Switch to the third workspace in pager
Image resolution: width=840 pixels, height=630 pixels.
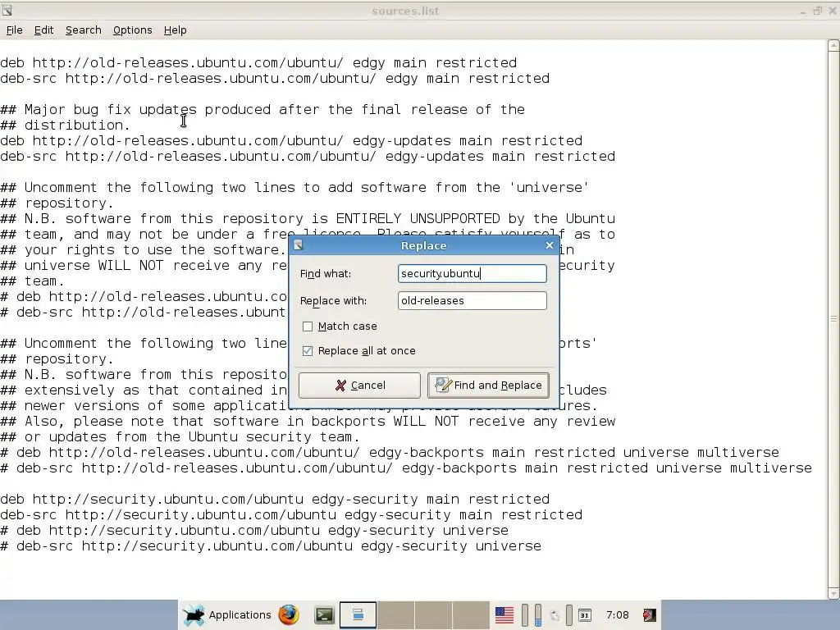[x=433, y=614]
